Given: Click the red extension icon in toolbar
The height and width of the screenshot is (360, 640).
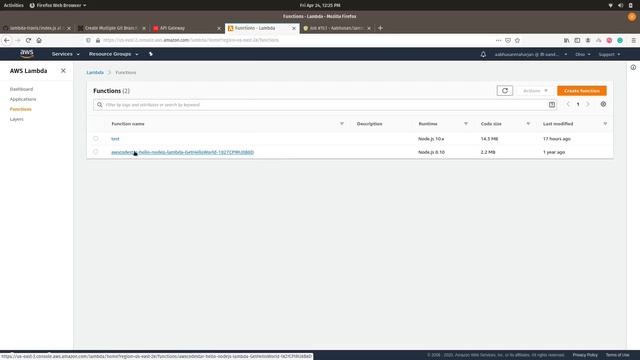Looking at the screenshot, I should click(609, 40).
